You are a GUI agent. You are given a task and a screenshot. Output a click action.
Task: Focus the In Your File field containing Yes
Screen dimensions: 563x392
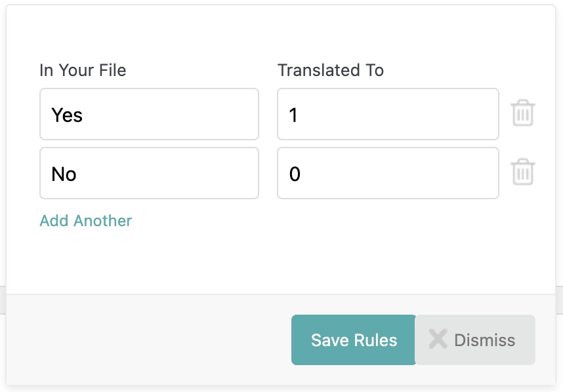pos(149,114)
